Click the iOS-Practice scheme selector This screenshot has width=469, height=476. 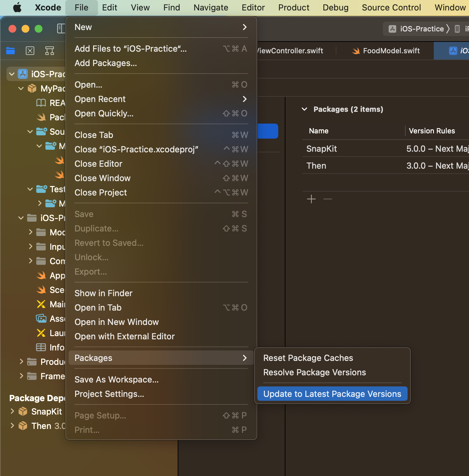[x=422, y=29]
